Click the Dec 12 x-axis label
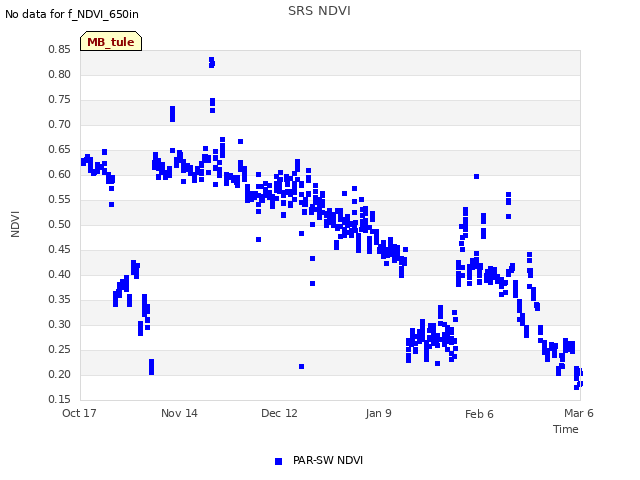Screen dimensions: 640x480 pos(279,413)
